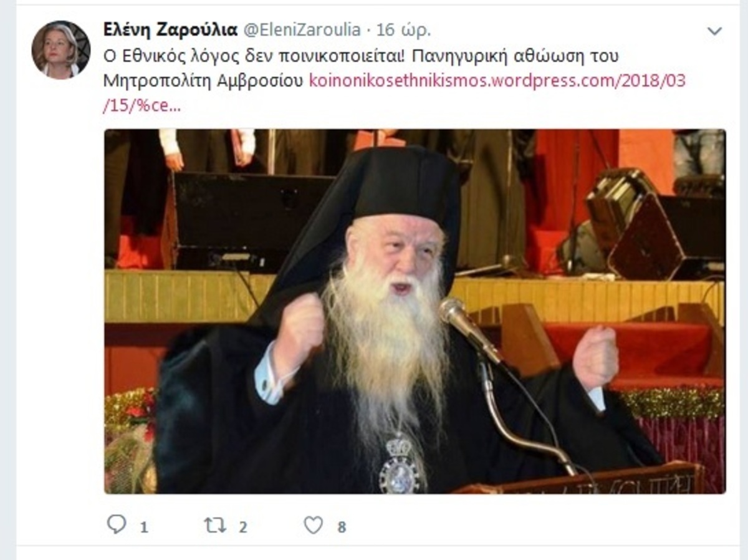The height and width of the screenshot is (560, 748).
Task: Open the @EleniZaroulia handle link
Action: 301,29
